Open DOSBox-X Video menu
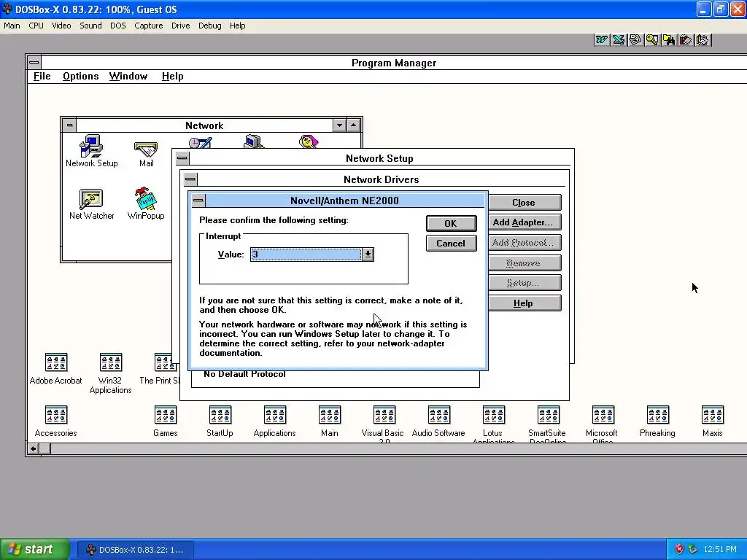Image resolution: width=747 pixels, height=560 pixels. coord(61,26)
